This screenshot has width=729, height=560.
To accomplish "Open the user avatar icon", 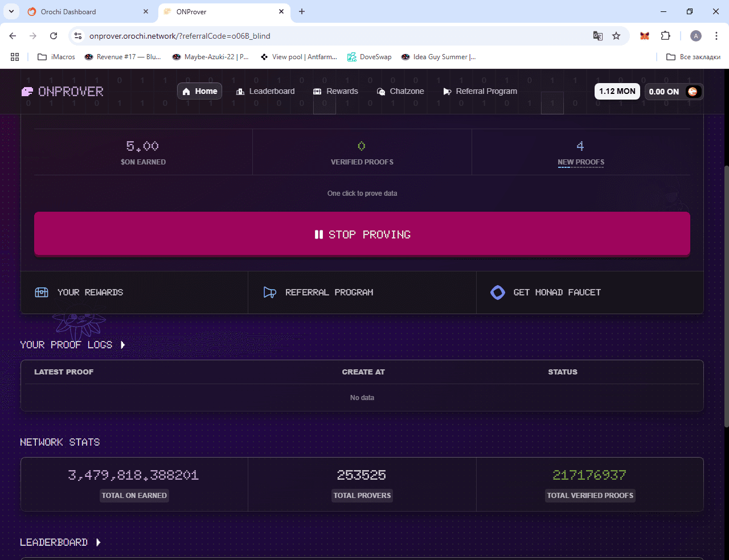I will tap(693, 92).
